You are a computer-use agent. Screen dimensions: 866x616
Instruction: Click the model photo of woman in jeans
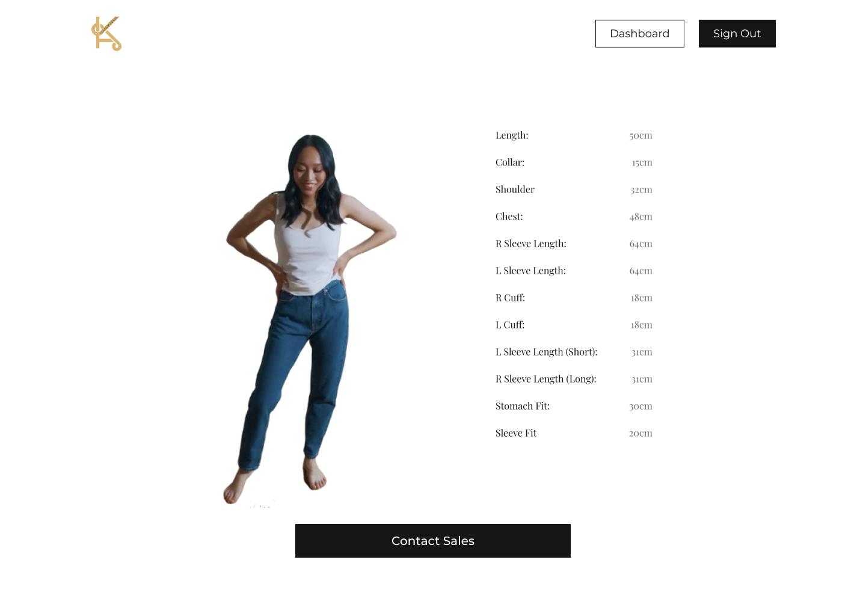tap(310, 319)
